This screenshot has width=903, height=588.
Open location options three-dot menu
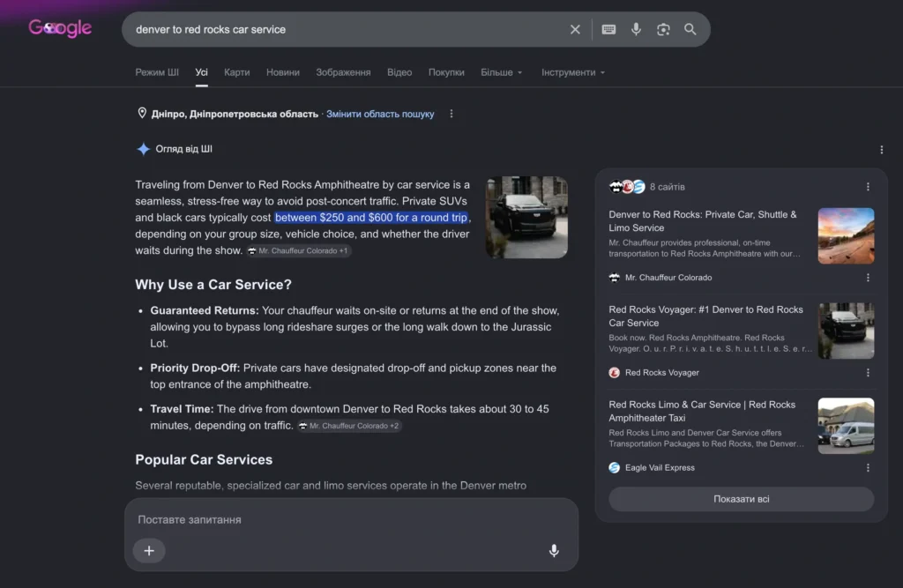point(451,114)
